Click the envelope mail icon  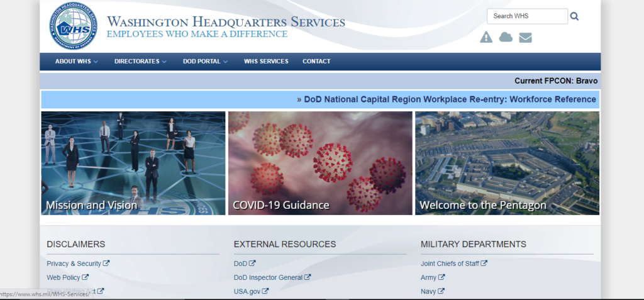pyautogui.click(x=525, y=38)
